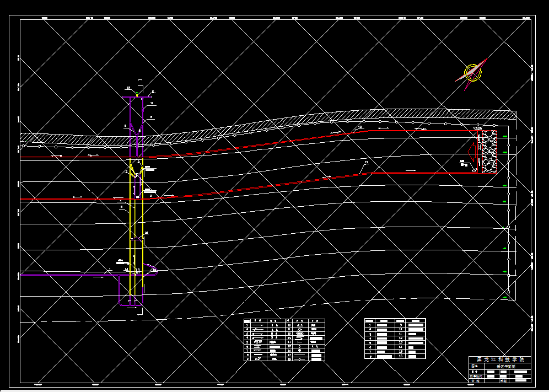The height and width of the screenshot is (392, 549).
Task: Select filled circle symbol in legend row 16
Action: point(299,350)
